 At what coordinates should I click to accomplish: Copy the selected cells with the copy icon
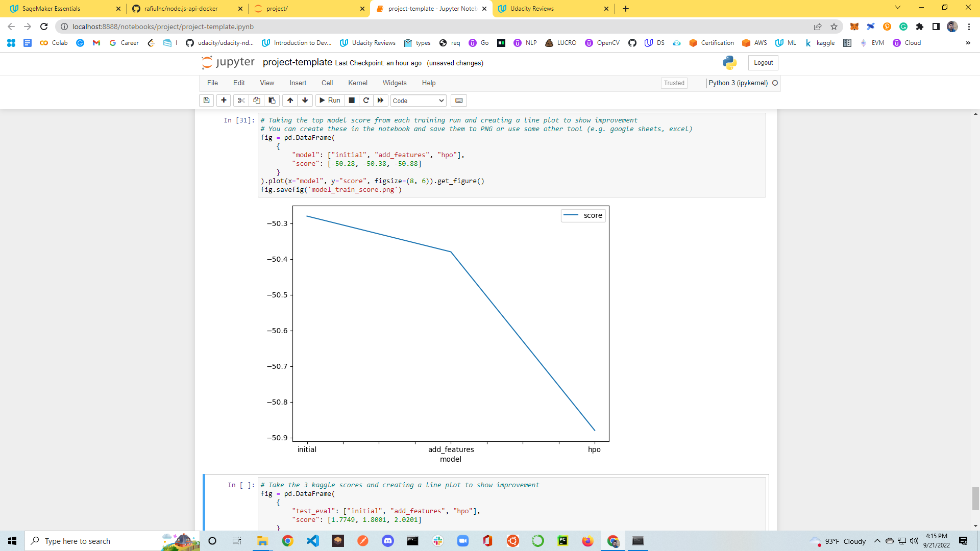[257, 101]
